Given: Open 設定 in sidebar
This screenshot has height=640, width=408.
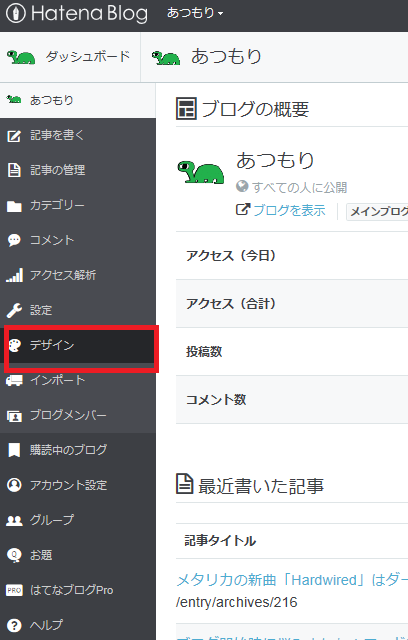Looking at the screenshot, I should point(78,311).
